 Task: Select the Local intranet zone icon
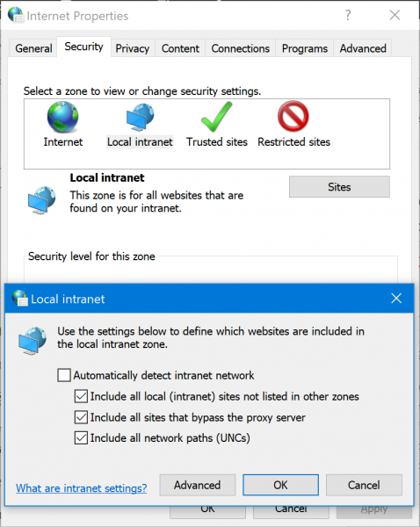coord(141,117)
